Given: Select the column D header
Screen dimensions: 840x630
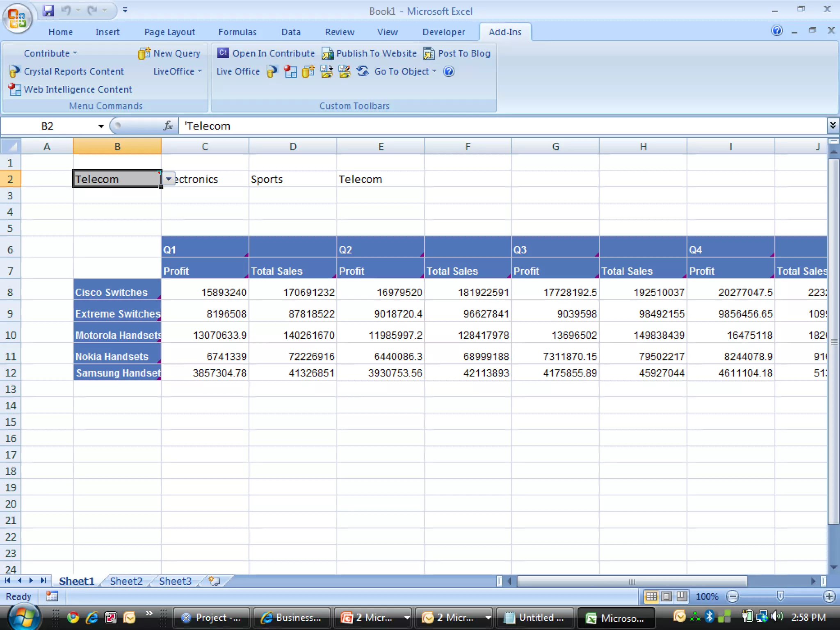Looking at the screenshot, I should pos(293,146).
